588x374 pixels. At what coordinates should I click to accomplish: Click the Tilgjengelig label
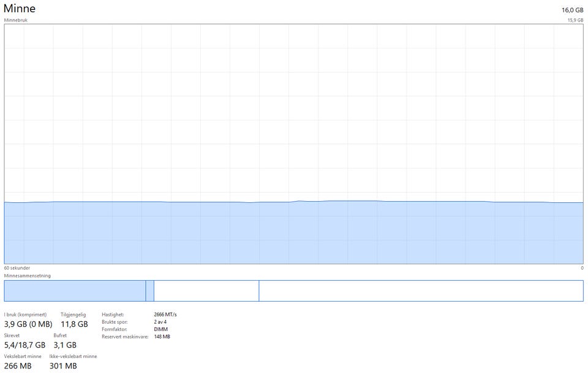click(73, 315)
